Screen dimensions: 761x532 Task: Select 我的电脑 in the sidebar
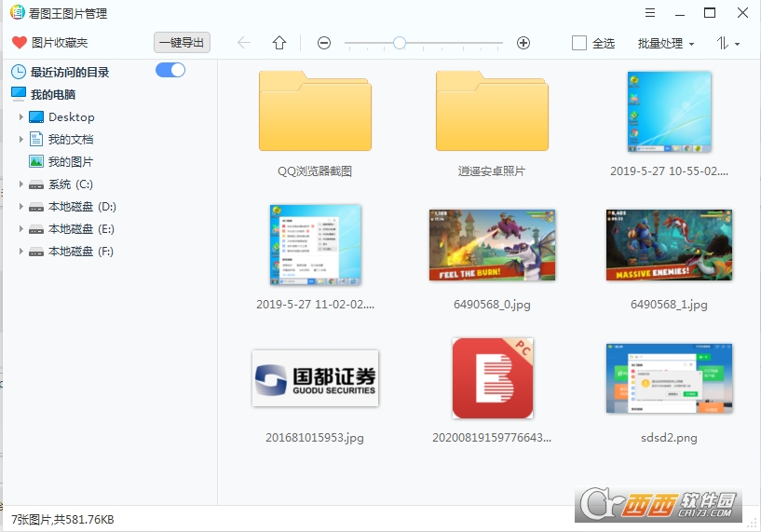pos(53,94)
